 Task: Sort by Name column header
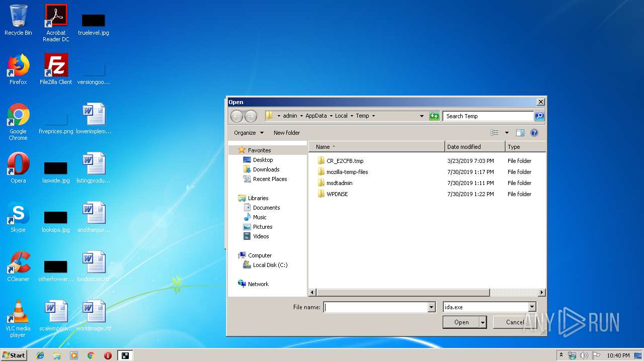pyautogui.click(x=377, y=147)
